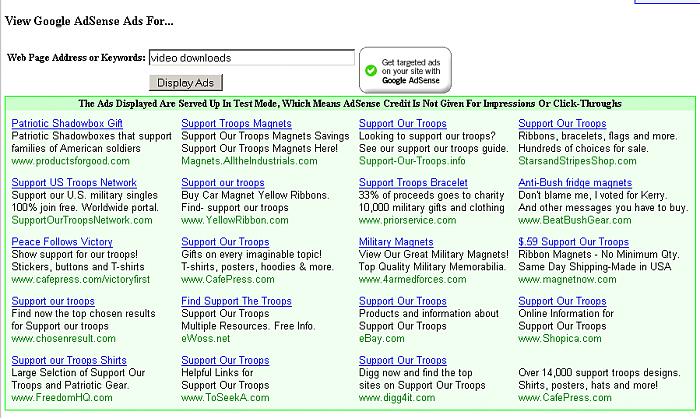The width and height of the screenshot is (700, 419).
Task: Click the Display Ads button
Action: pyautogui.click(x=185, y=83)
